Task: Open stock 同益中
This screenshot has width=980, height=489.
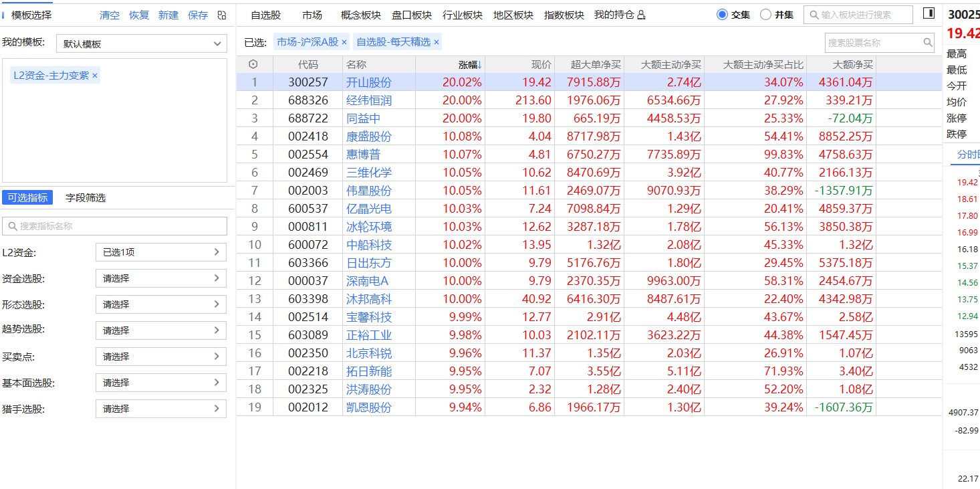Action: tap(364, 118)
